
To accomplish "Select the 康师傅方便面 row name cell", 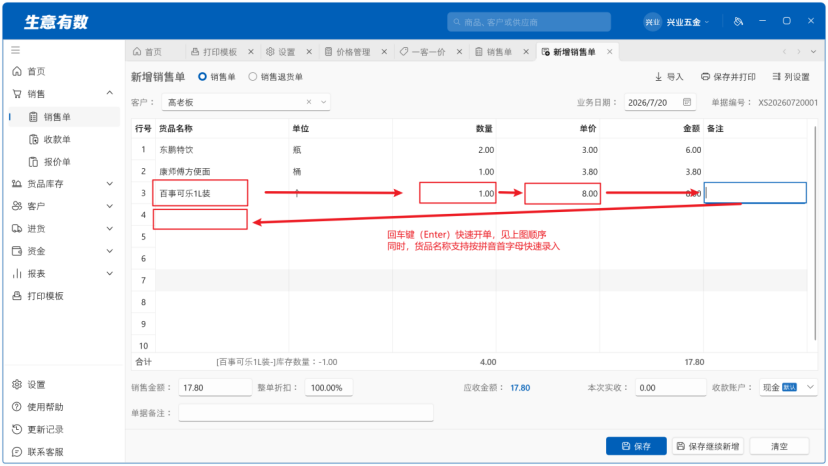I will coord(222,172).
